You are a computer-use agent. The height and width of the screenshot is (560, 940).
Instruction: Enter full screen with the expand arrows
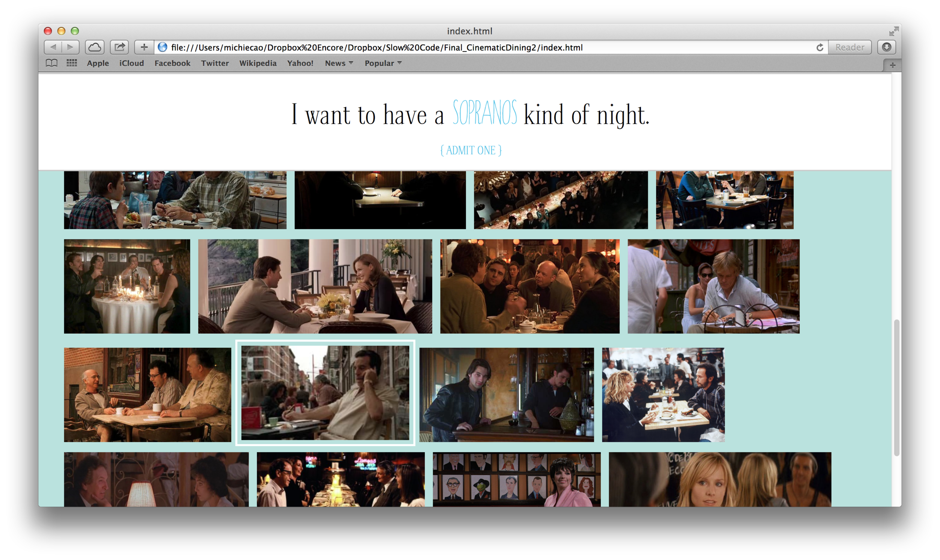(x=894, y=31)
